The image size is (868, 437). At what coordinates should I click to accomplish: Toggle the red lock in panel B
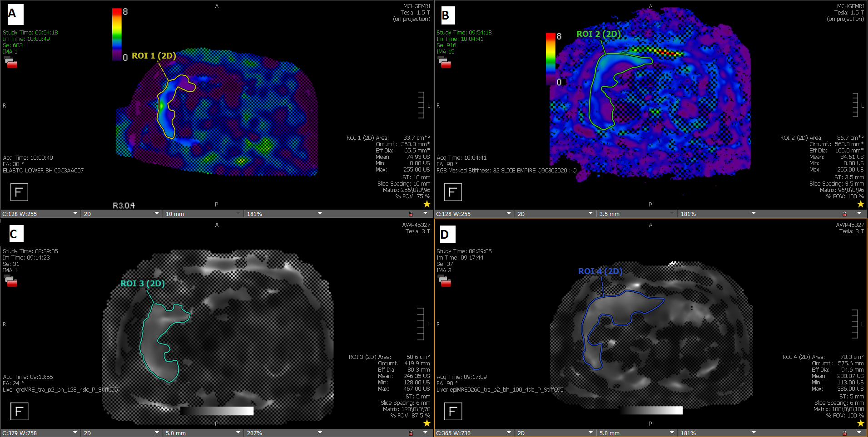[x=844, y=214]
